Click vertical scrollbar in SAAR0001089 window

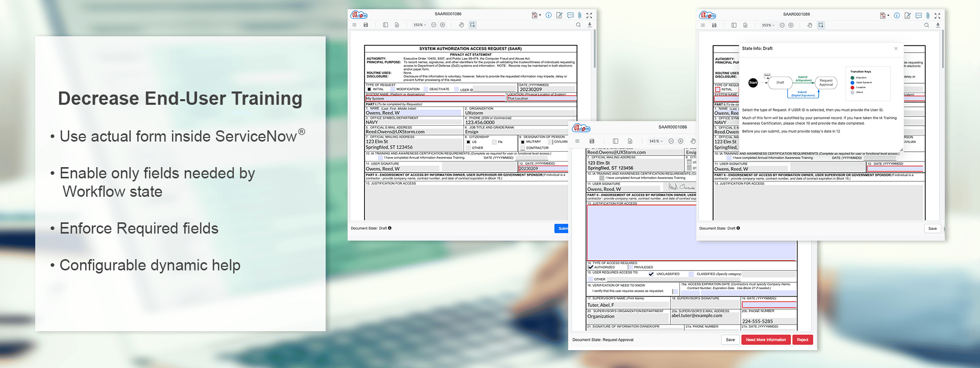[943, 49]
